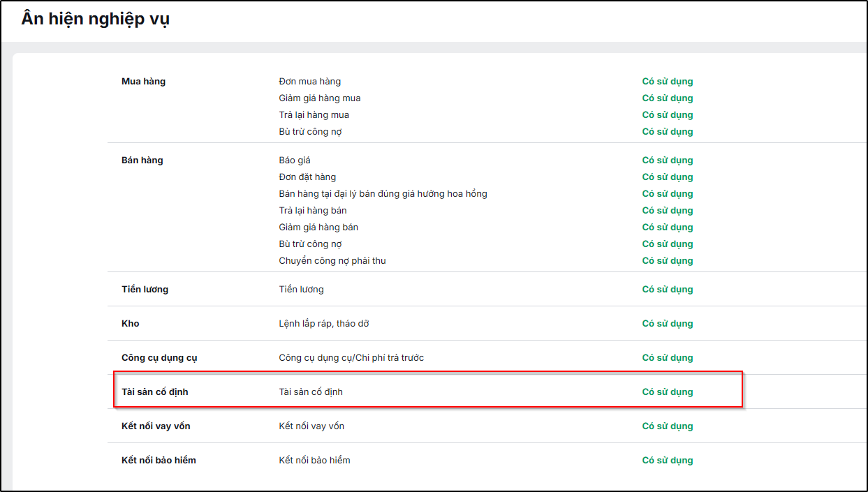The height and width of the screenshot is (492, 868).
Task: Click the bold 'Kho' section heading
Action: (131, 324)
